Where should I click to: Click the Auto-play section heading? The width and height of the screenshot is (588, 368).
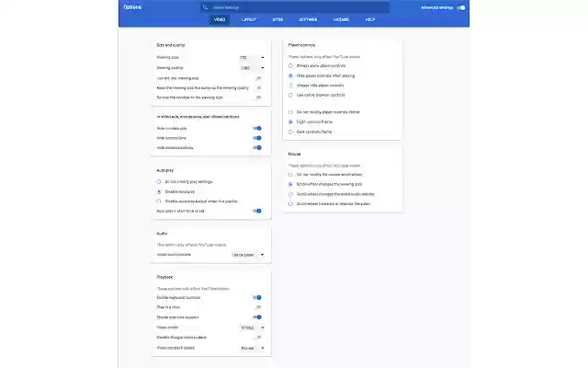(165, 170)
